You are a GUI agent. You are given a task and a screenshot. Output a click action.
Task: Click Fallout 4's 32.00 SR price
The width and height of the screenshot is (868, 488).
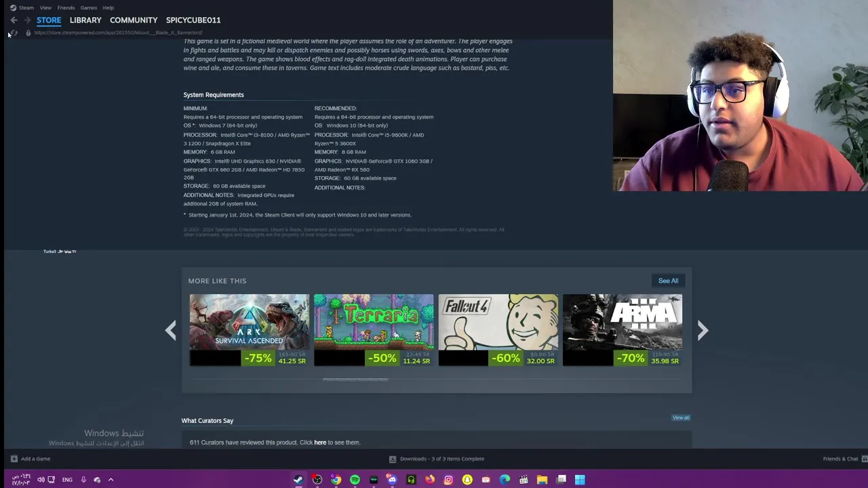tap(540, 361)
